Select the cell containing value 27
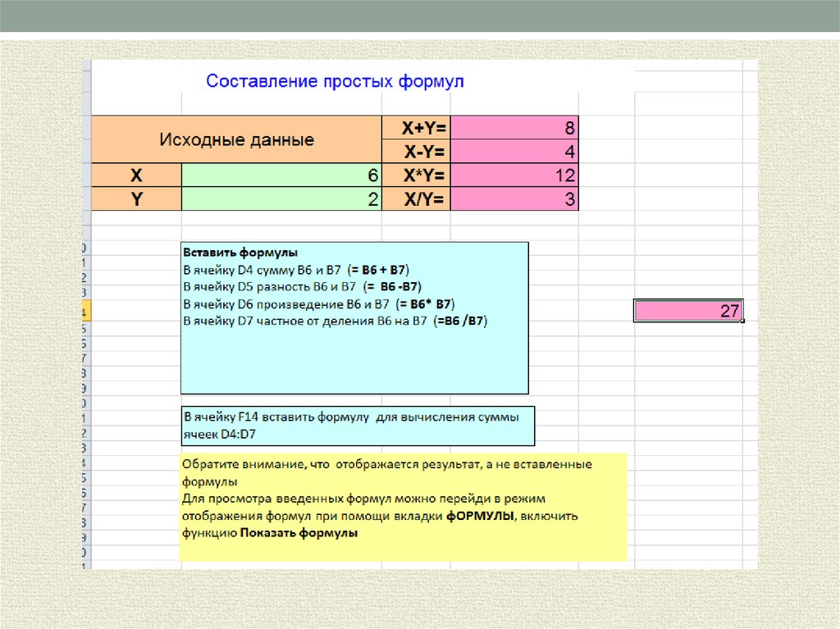 click(688, 311)
